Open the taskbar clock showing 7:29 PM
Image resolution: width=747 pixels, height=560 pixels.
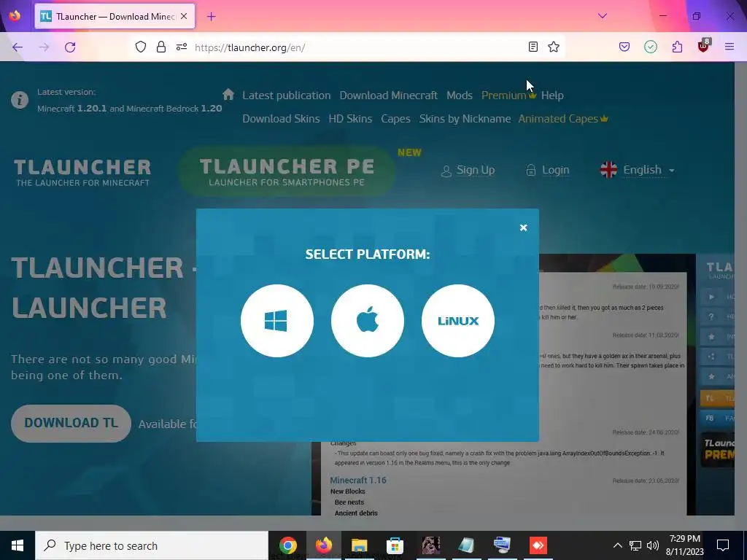pos(684,545)
